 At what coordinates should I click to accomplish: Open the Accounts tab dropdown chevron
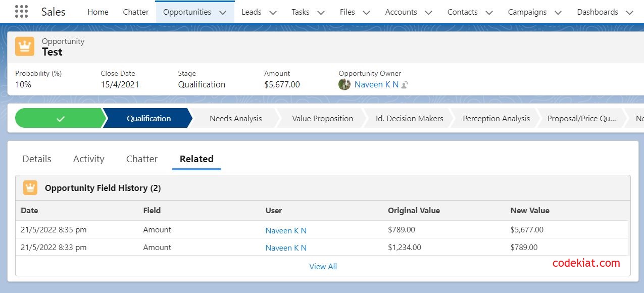(428, 13)
